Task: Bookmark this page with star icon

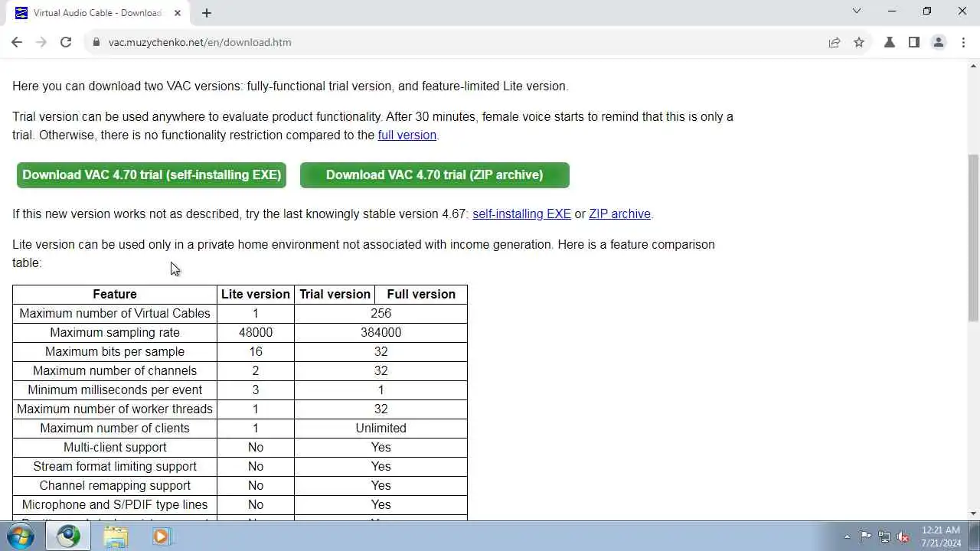Action: point(859,42)
